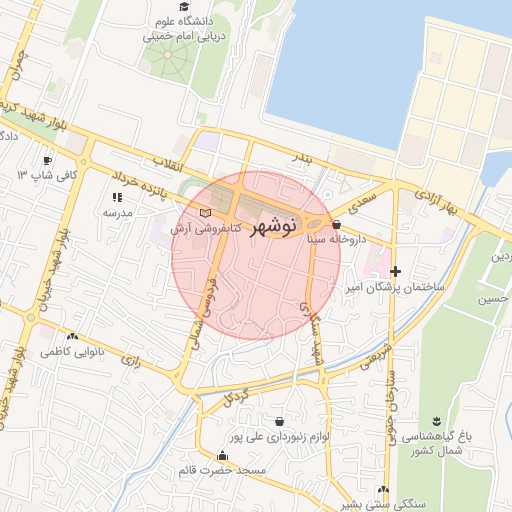Click the restaurant icon above سنگکی سنتی بشیر

(383, 490)
